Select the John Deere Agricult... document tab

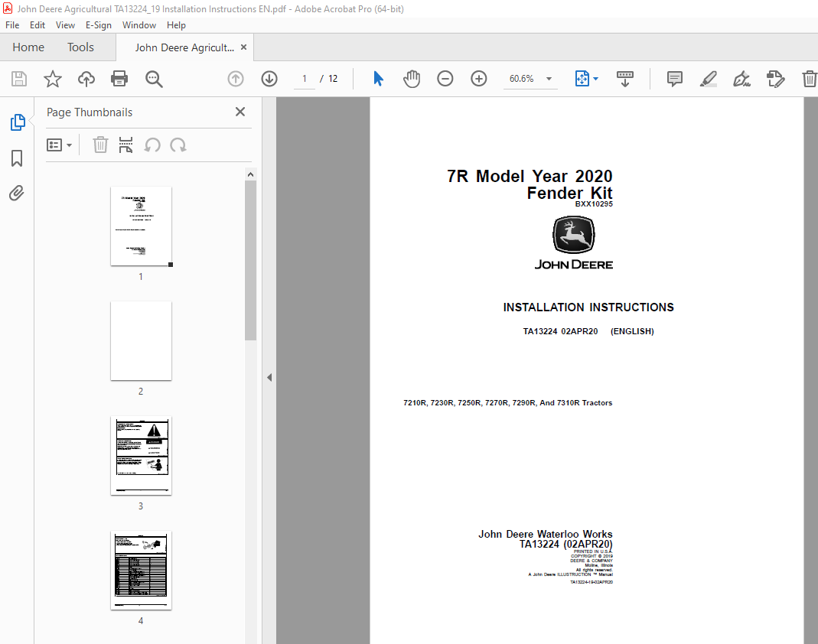click(x=184, y=47)
